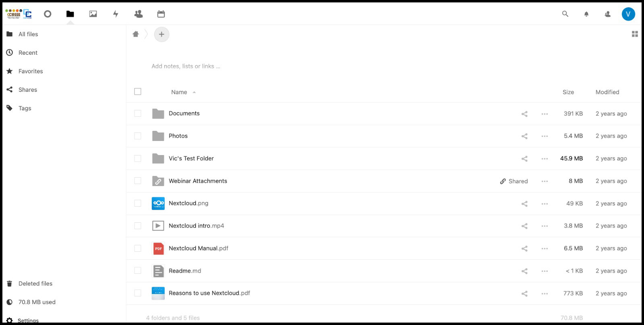The width and height of the screenshot is (644, 325).
Task: Click the search magnifier icon
Action: 565,14
